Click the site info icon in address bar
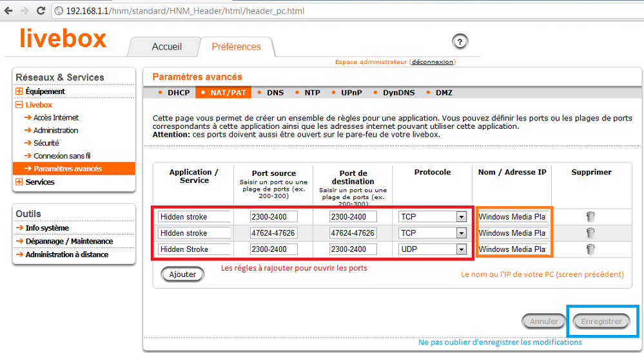The image size is (644, 353). 59,11
